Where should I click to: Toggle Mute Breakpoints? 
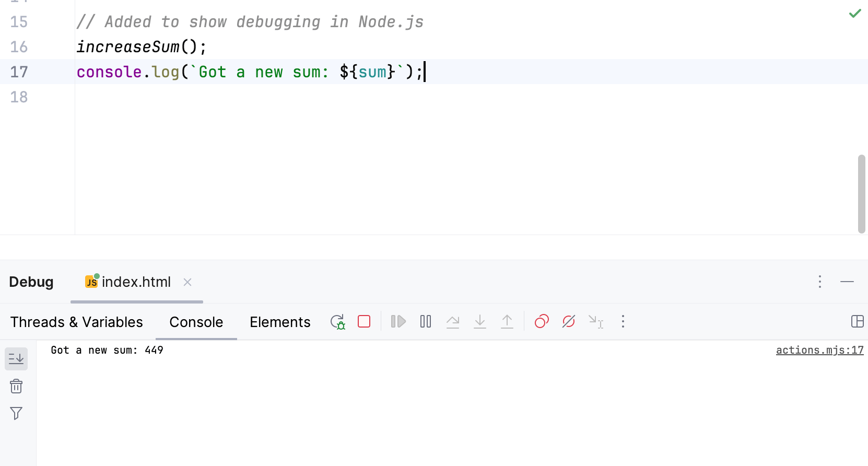569,321
